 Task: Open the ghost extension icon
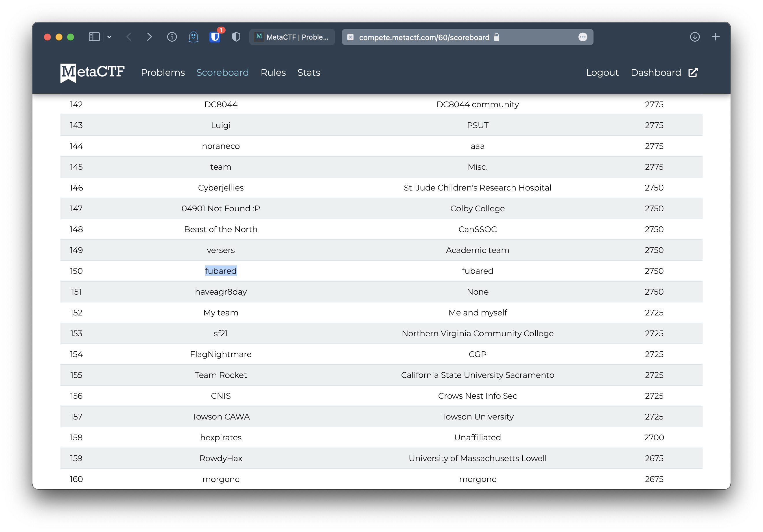(193, 37)
